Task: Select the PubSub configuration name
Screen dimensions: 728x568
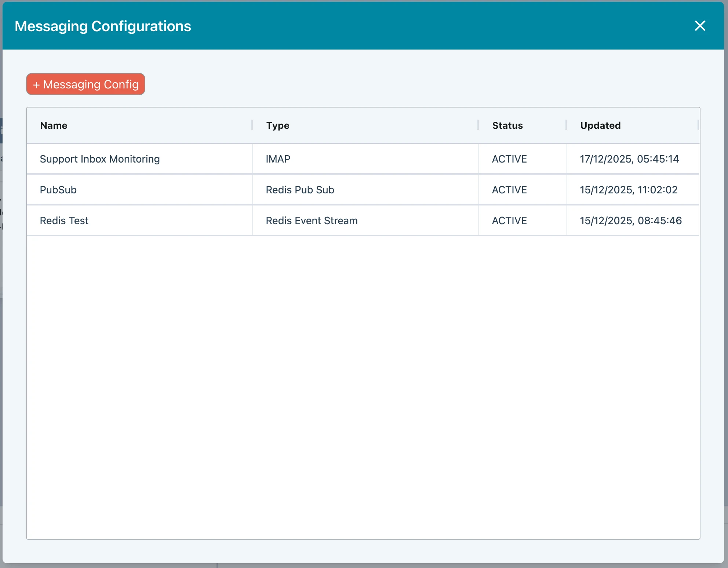Action: pos(58,190)
